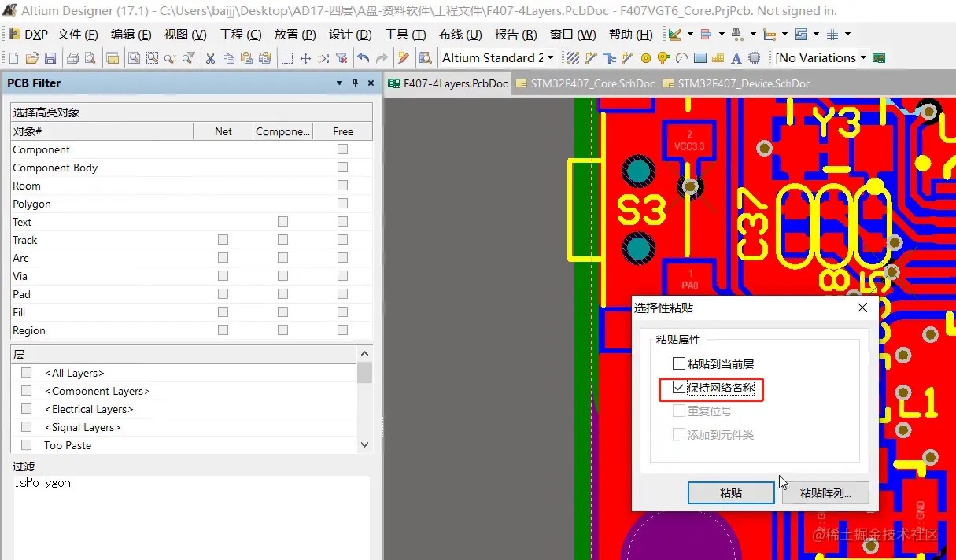This screenshot has height=560, width=956.
Task: Create a new document with toolbar icon
Action: [13, 58]
